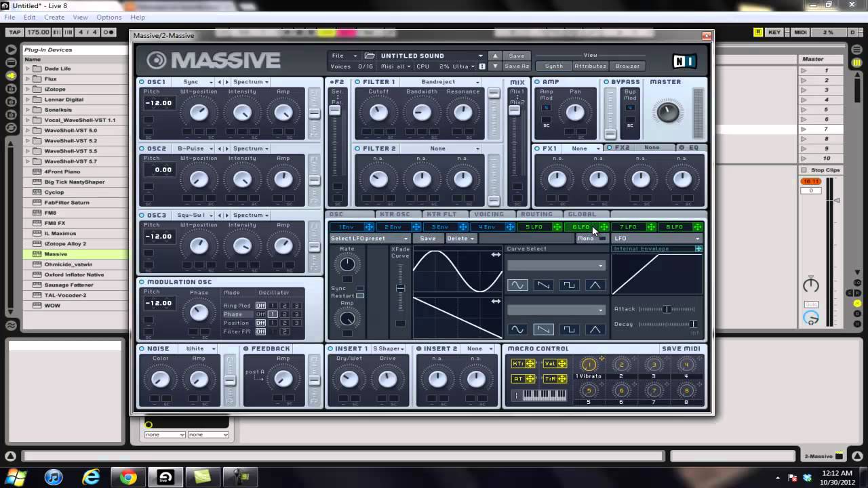
Task: Toggle the Insert 2 power button
Action: pos(419,349)
